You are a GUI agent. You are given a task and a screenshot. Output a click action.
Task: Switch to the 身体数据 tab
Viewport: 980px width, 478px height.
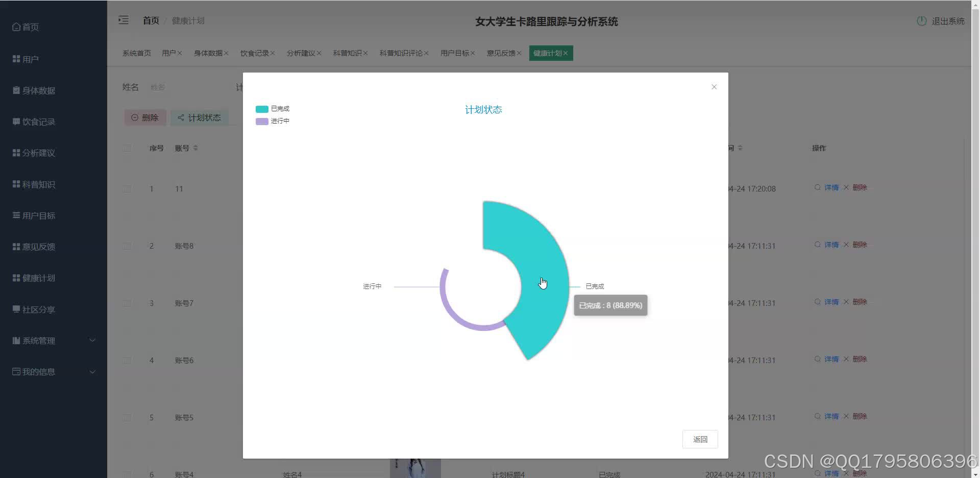tap(208, 53)
